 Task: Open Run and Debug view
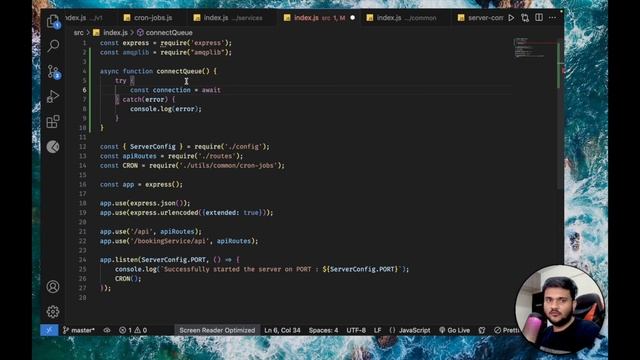click(53, 97)
